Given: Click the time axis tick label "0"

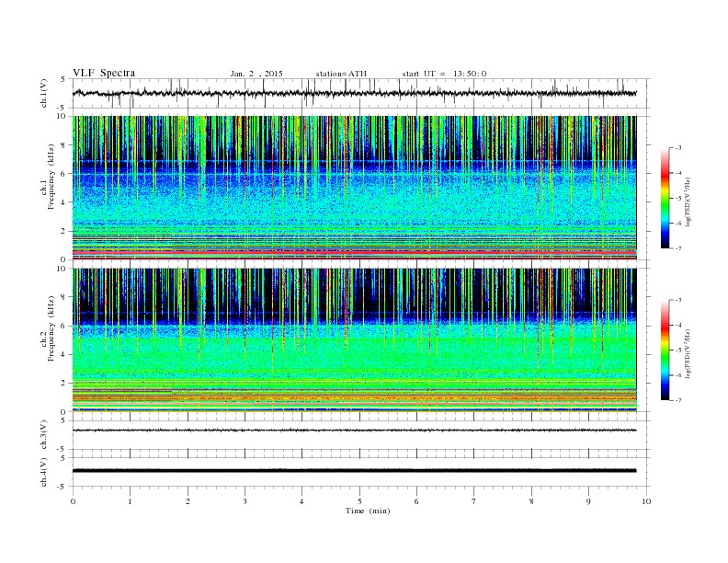Looking at the screenshot, I should coord(73,501).
